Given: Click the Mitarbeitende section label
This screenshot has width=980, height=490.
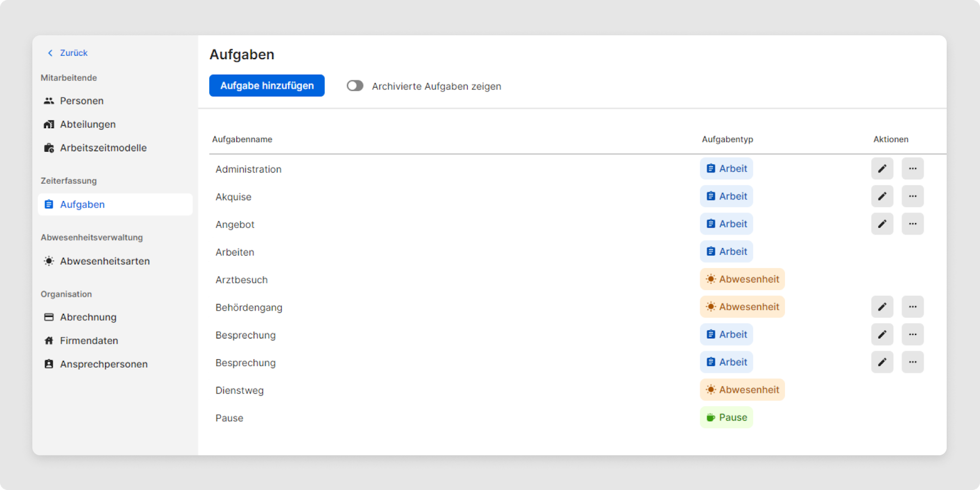Looking at the screenshot, I should point(69,78).
